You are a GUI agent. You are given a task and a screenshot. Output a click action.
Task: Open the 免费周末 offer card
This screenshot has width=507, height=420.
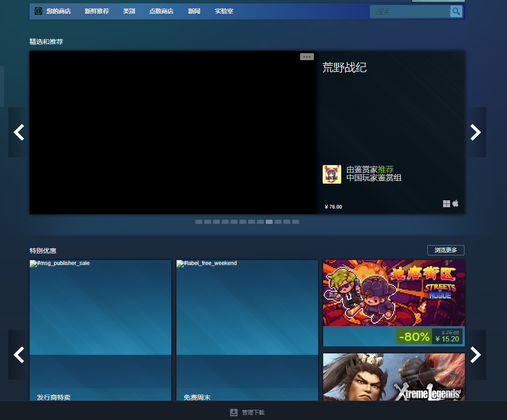click(247, 330)
